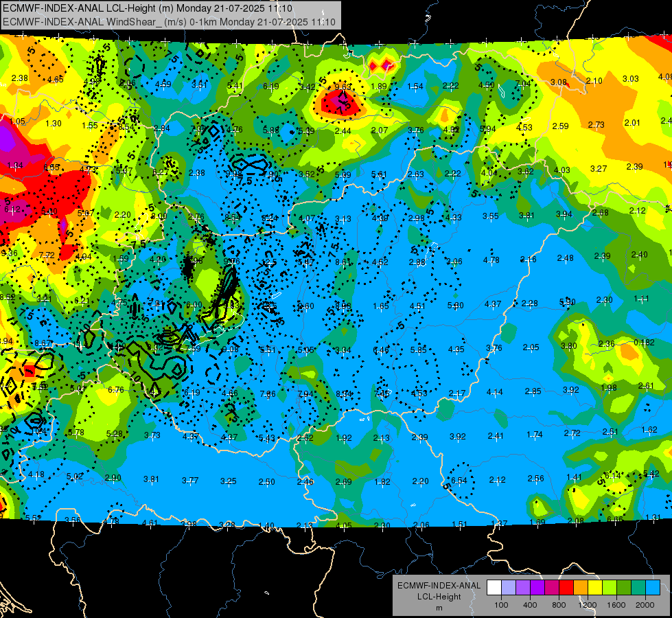Image resolution: width=672 pixels, height=618 pixels.
Task: Click the grid value 1.30
Action: point(54,124)
